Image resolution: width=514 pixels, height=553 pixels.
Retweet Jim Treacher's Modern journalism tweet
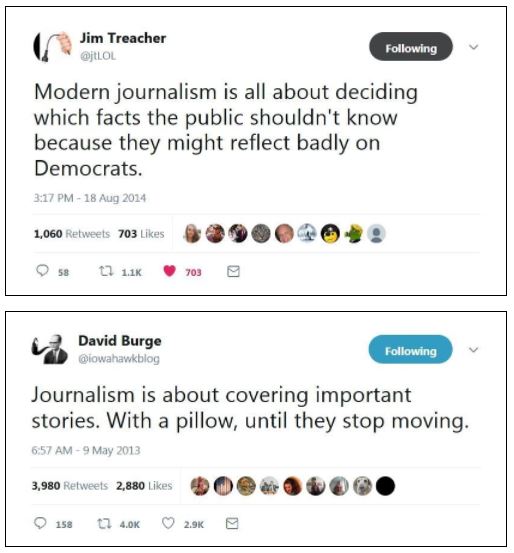point(105,271)
